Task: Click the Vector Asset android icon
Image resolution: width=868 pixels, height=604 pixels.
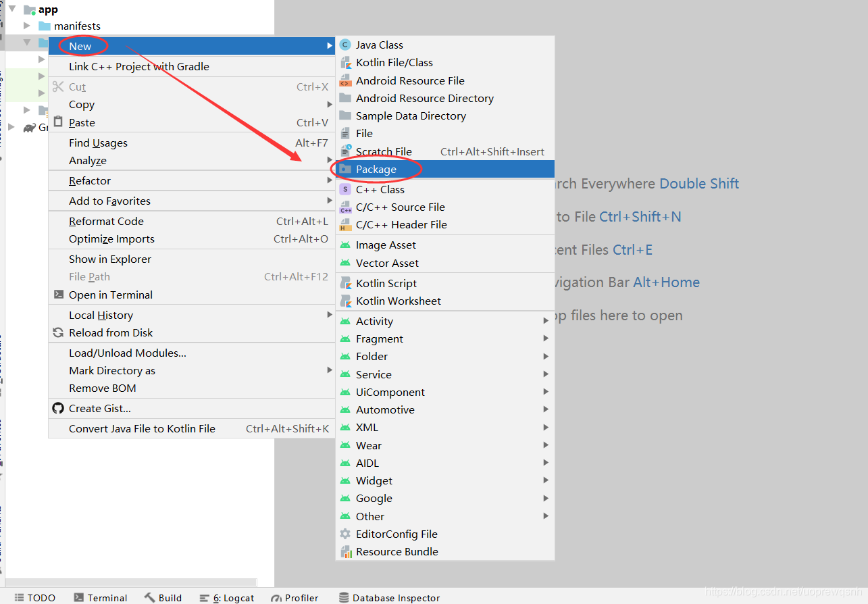Action: point(345,263)
